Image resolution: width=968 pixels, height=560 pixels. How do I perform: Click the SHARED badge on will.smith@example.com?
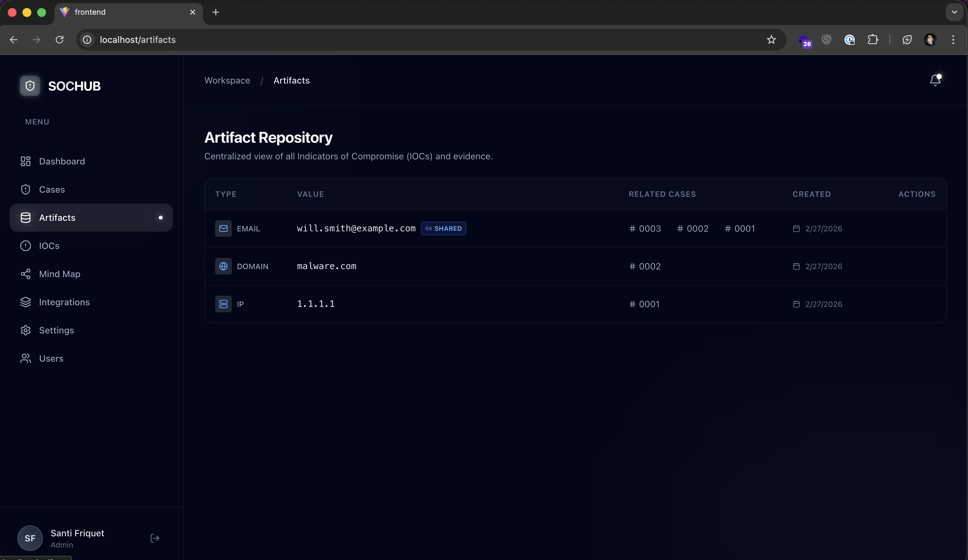[x=443, y=228]
